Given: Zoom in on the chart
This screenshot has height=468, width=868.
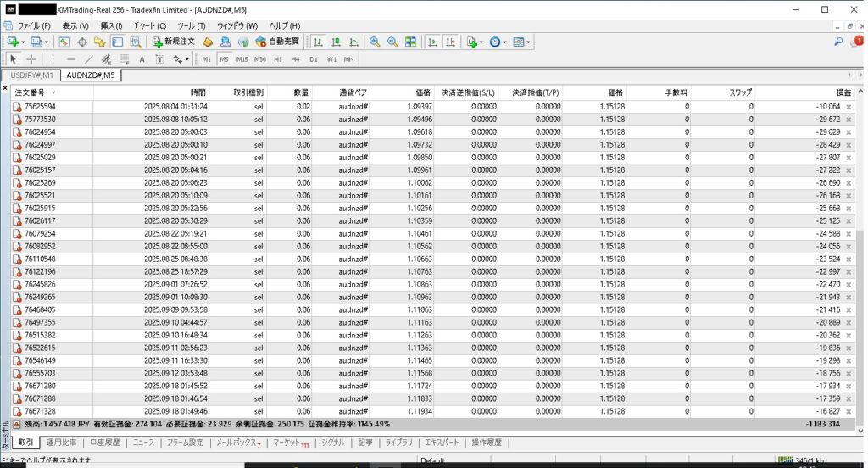Looking at the screenshot, I should click(375, 42).
